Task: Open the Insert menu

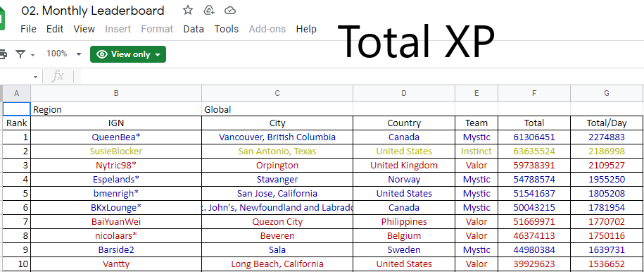Action: click(x=118, y=29)
